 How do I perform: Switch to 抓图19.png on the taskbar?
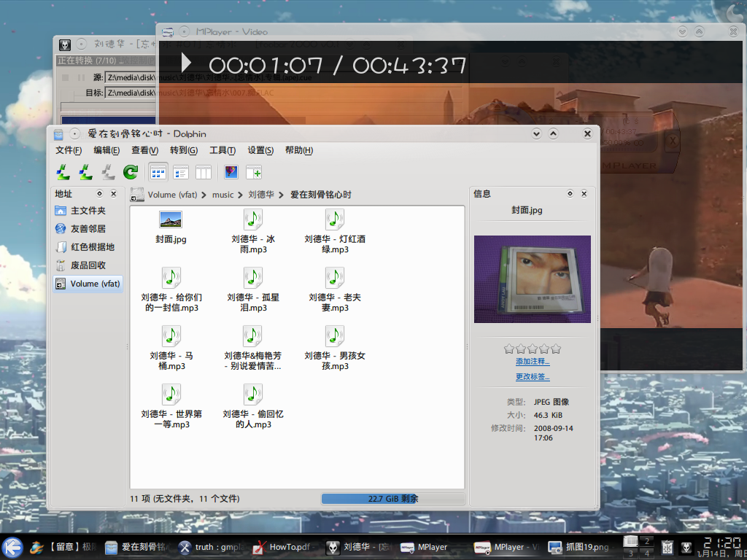(x=579, y=547)
